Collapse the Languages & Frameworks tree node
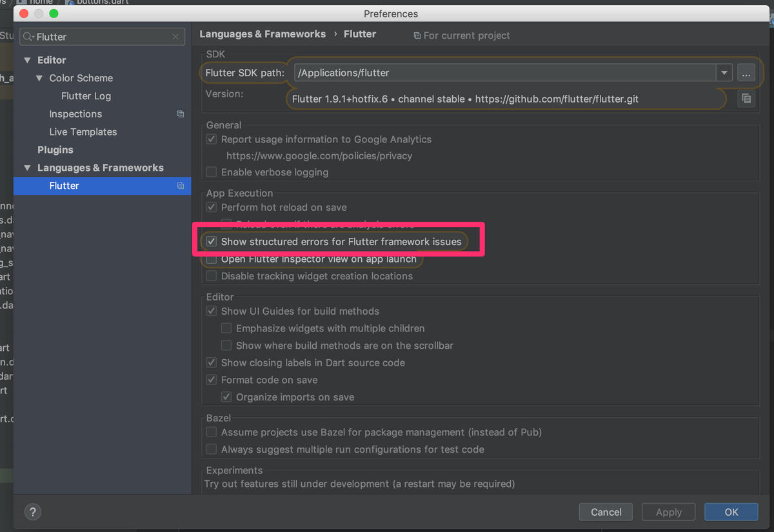This screenshot has width=774, height=532. tap(27, 168)
